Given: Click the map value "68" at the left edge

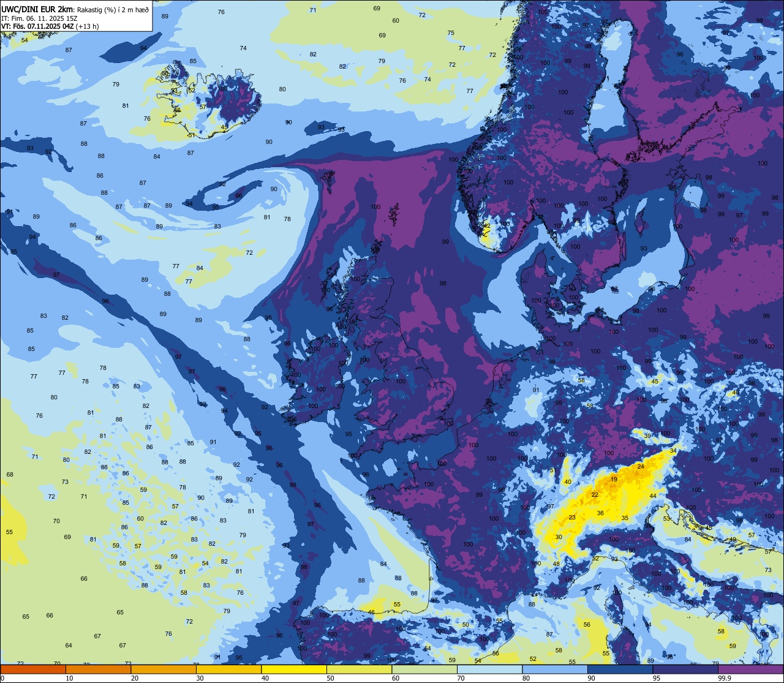Looking at the screenshot, I should [10, 475].
